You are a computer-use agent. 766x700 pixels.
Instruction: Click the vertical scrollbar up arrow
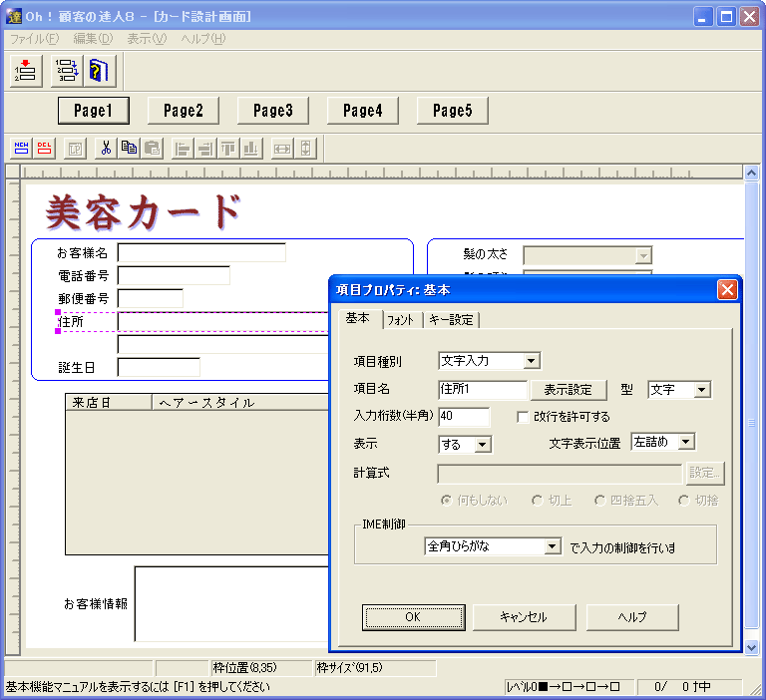pyautogui.click(x=751, y=173)
